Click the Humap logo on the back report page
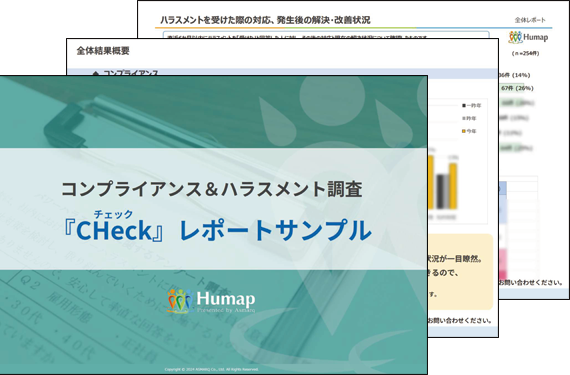570x375 pixels. click(x=528, y=37)
